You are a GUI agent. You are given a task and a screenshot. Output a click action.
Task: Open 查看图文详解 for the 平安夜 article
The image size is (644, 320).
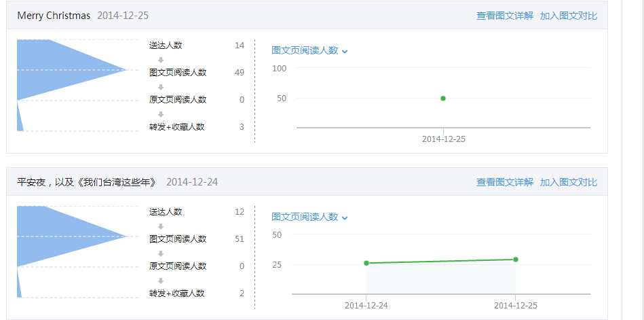point(504,182)
